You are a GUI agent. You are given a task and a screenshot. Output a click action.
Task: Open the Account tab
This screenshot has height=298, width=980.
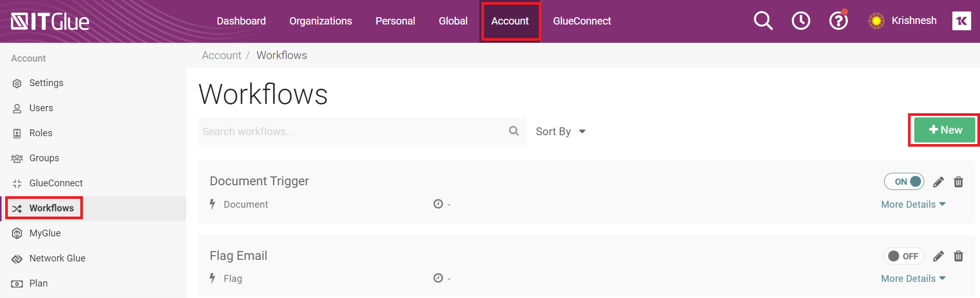tap(510, 21)
